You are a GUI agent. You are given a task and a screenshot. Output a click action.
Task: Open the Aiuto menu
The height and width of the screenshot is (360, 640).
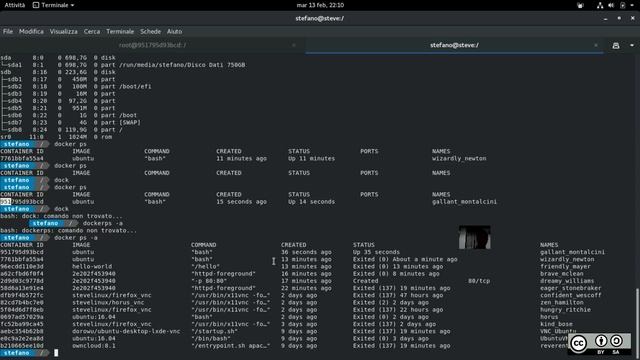point(174,31)
